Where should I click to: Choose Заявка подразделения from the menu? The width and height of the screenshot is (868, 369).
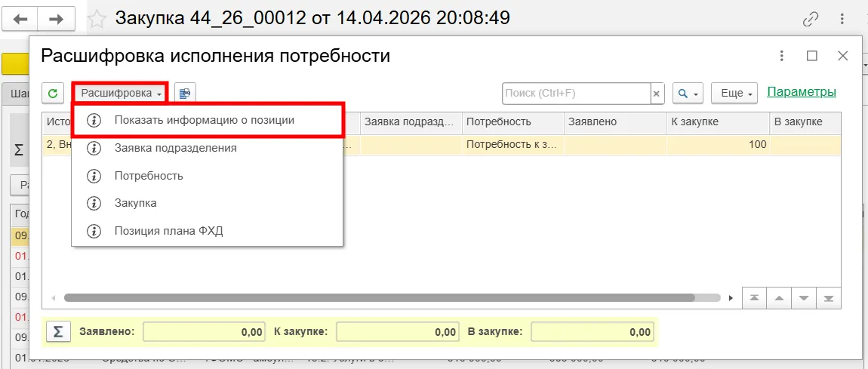point(207,148)
